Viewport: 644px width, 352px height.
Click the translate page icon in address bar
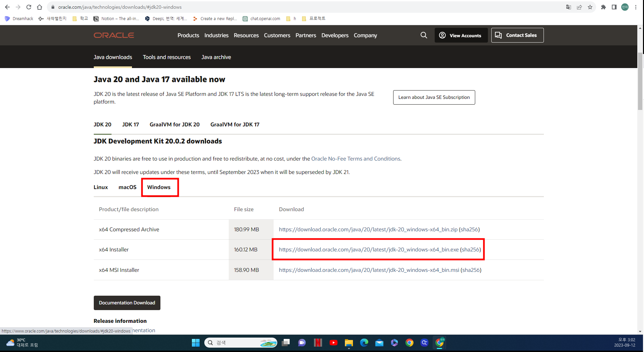569,7
